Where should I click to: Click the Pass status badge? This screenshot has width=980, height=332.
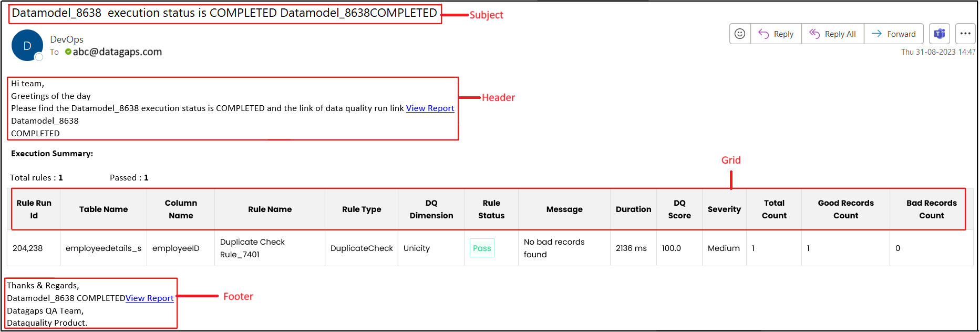[x=482, y=248]
